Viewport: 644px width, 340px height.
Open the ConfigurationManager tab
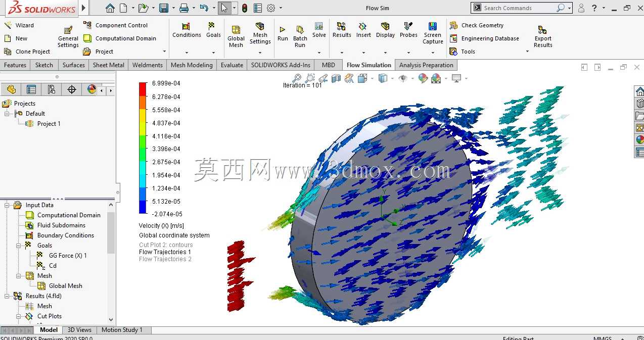pos(52,89)
